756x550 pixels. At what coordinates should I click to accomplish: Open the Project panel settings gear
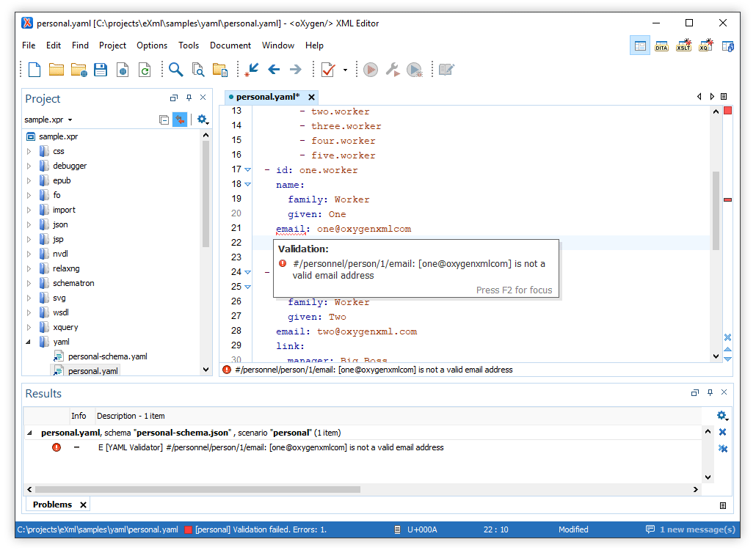[203, 120]
